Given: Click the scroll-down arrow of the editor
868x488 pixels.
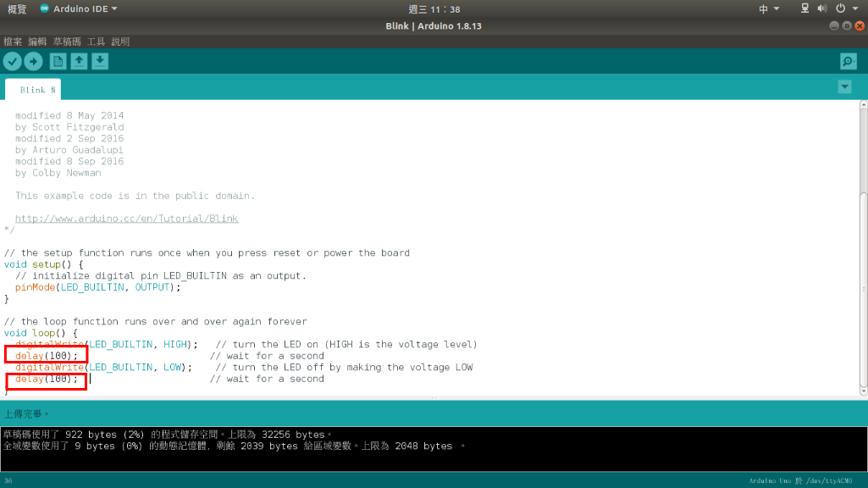Looking at the screenshot, I should pos(864,391).
